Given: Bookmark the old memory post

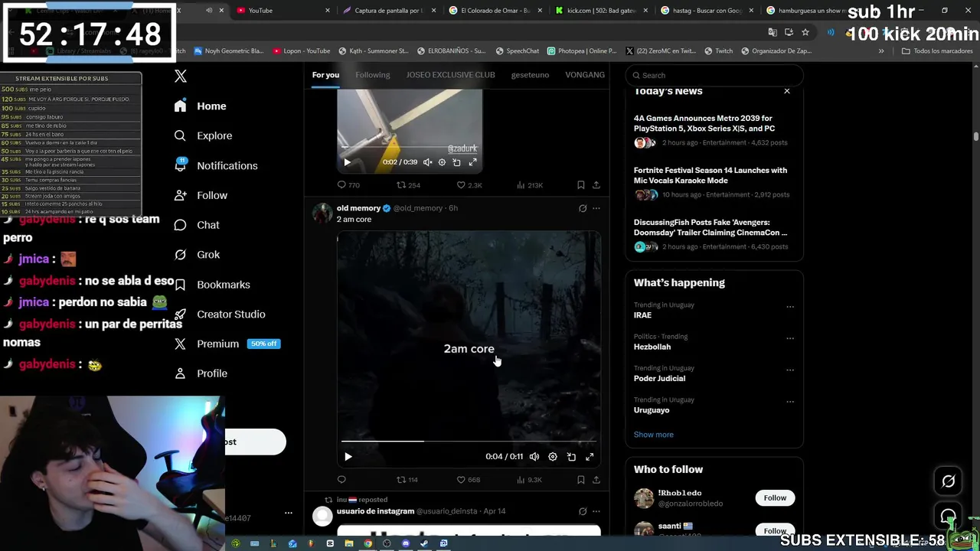Looking at the screenshot, I should (x=580, y=480).
